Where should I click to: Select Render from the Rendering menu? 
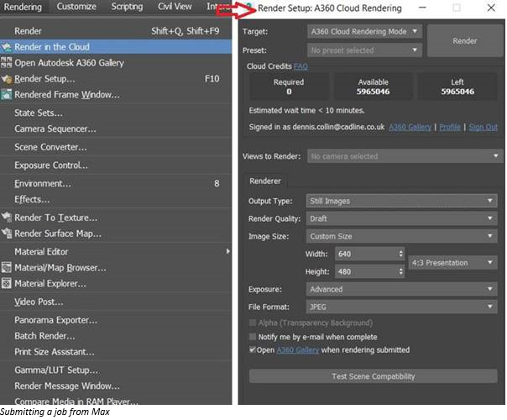116,31
